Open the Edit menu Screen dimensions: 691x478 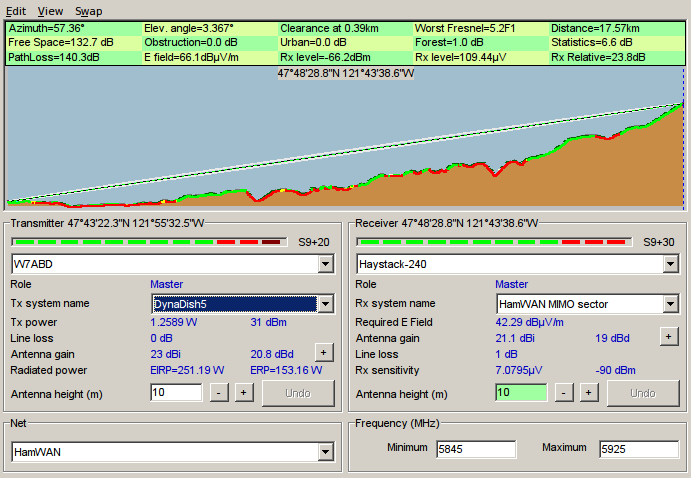16,11
